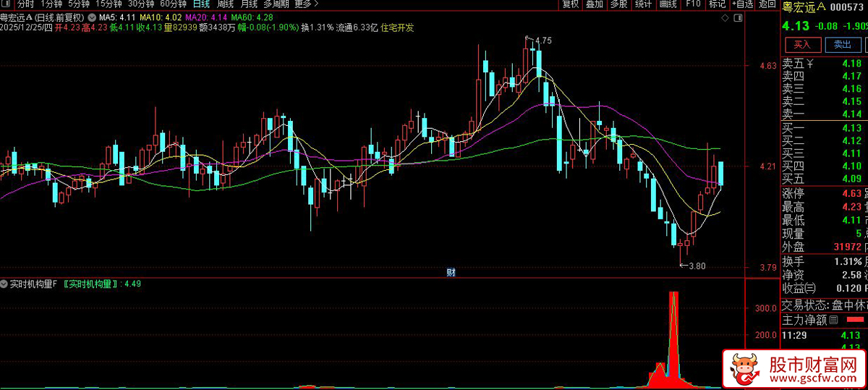Viewport: 868px width, 390px height.
Task: Click the ¥ icon next to 卖五
Action: [x=810, y=64]
